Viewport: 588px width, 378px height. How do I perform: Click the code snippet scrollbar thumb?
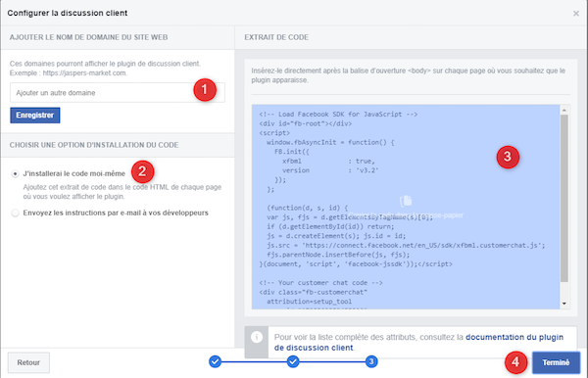564,198
